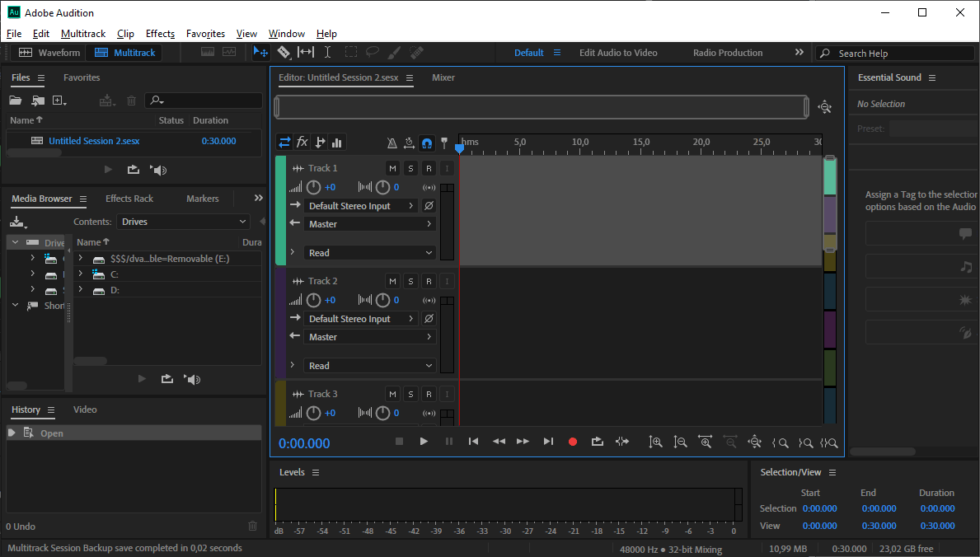Show more workspaces with the double chevron
This screenshot has width=980, height=557.
(799, 53)
